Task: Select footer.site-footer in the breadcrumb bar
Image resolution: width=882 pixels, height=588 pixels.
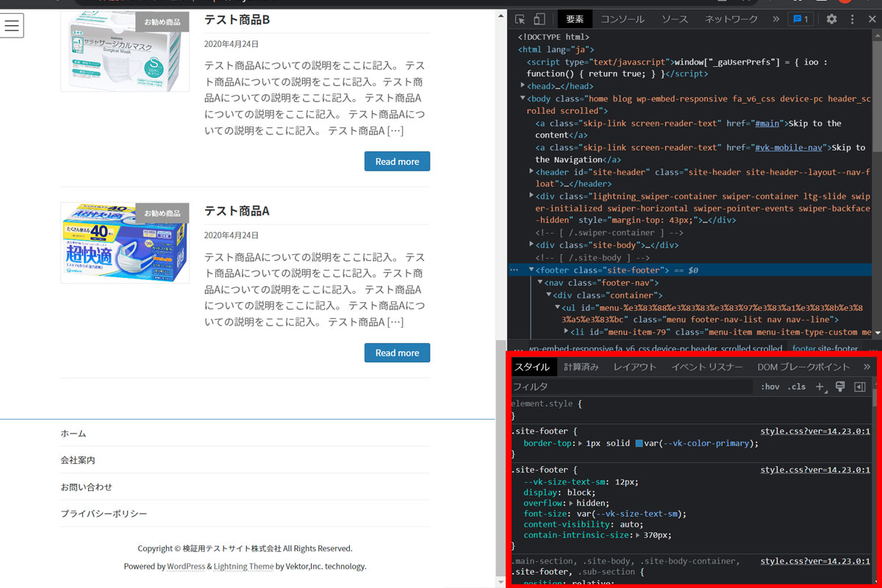Action: tap(825, 348)
